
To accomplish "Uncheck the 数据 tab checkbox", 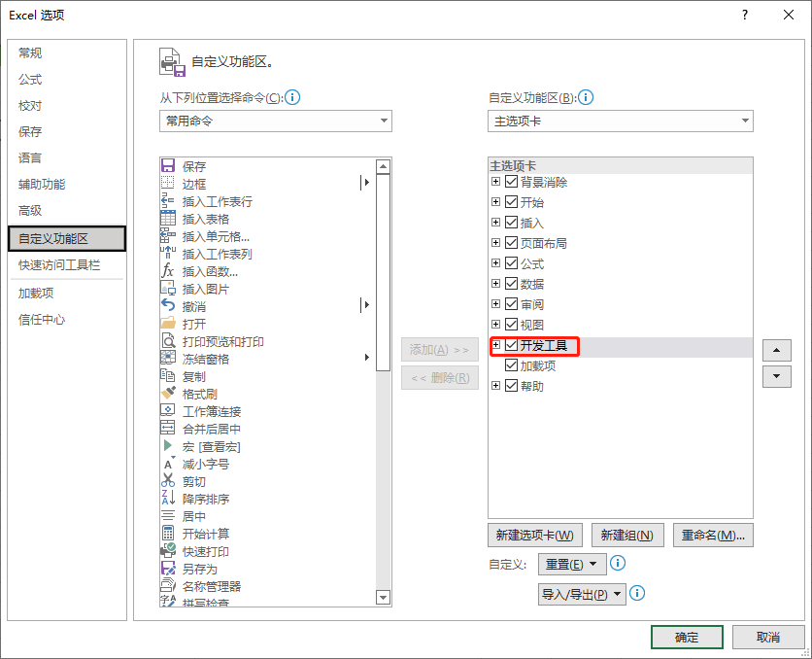I will 511,284.
